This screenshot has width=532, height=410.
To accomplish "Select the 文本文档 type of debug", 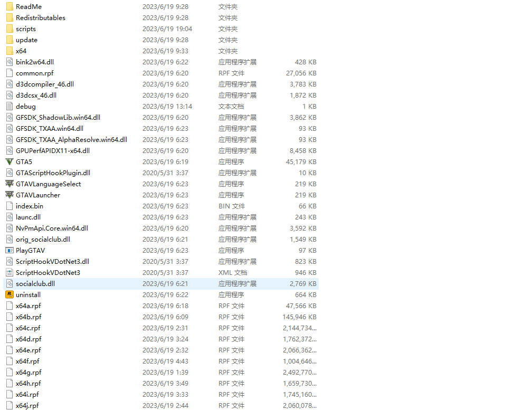I will click(x=231, y=106).
